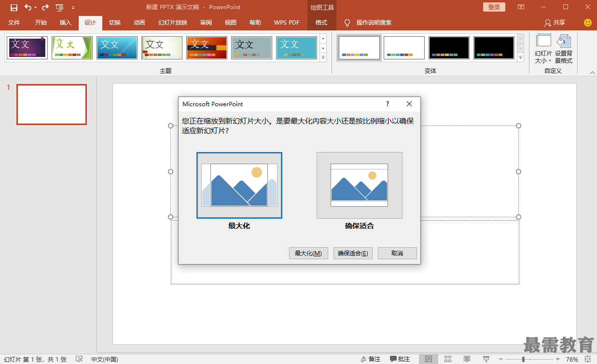Select the teal theme thumbnail
The height and width of the screenshot is (364, 597).
(x=296, y=48)
